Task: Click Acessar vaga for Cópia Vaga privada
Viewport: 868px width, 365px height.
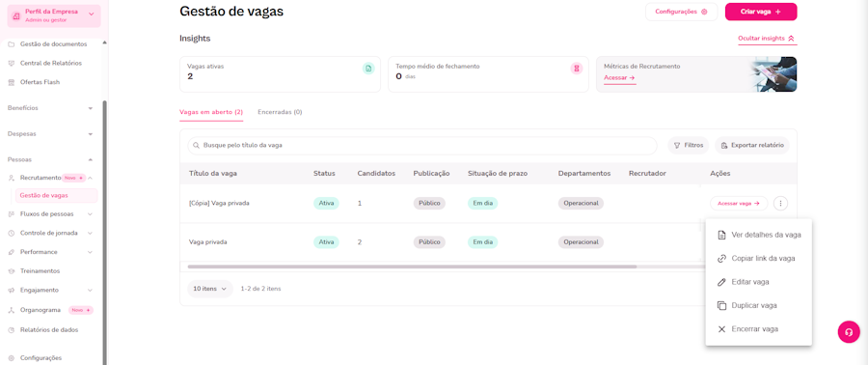Action: 739,204
